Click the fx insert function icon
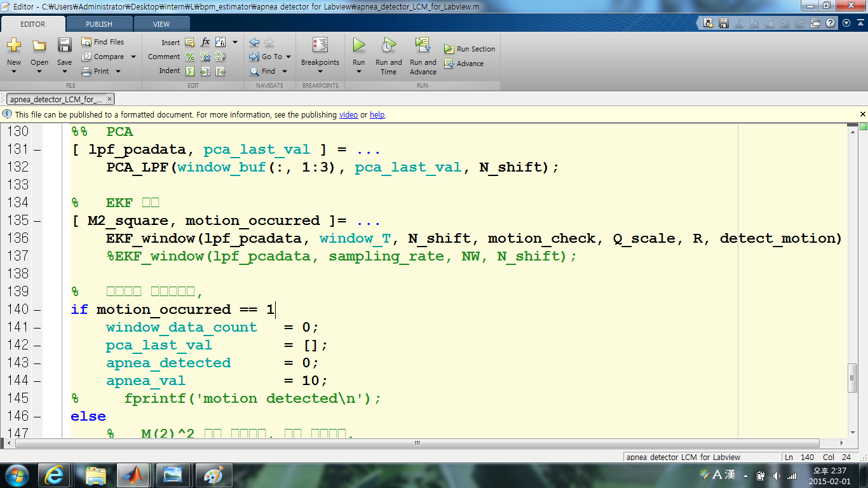The image size is (868, 488). coord(205,43)
